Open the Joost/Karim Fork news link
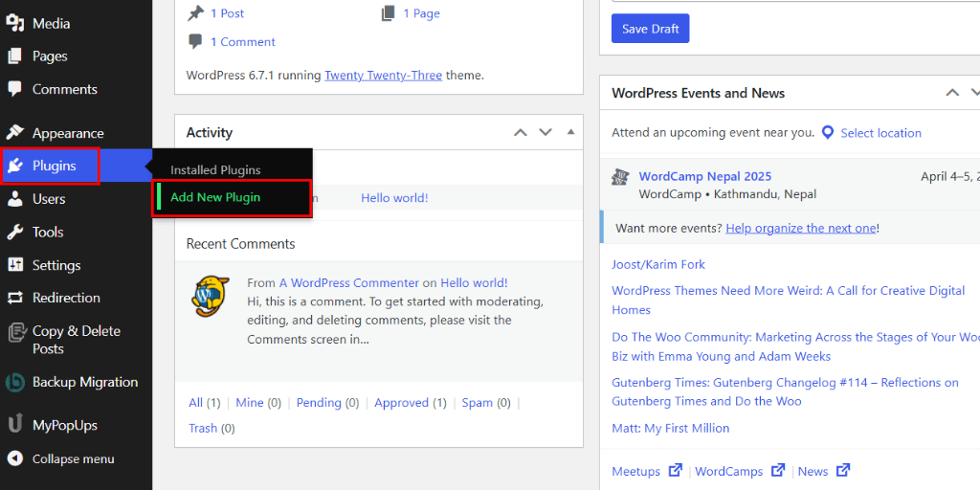980x490 pixels. 658,264
